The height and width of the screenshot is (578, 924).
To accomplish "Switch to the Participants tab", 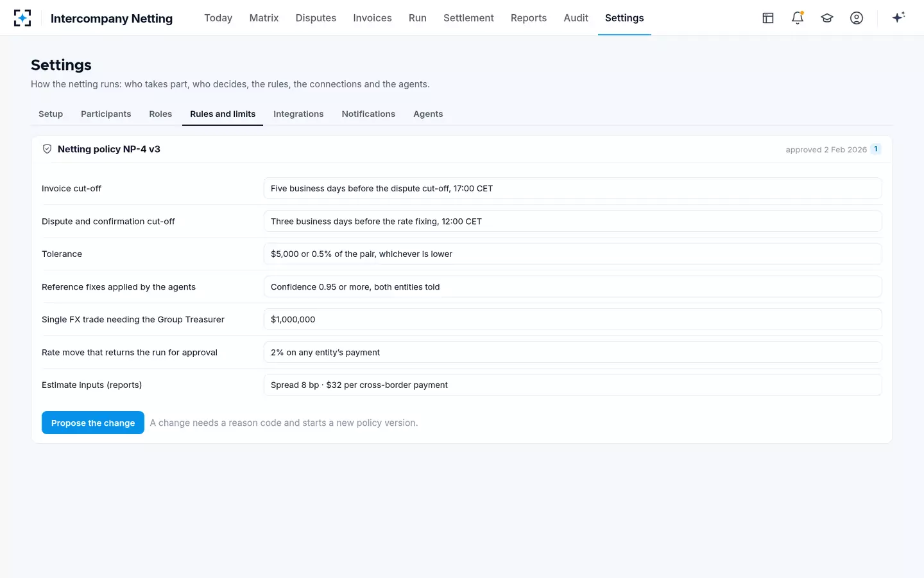I will (x=106, y=114).
